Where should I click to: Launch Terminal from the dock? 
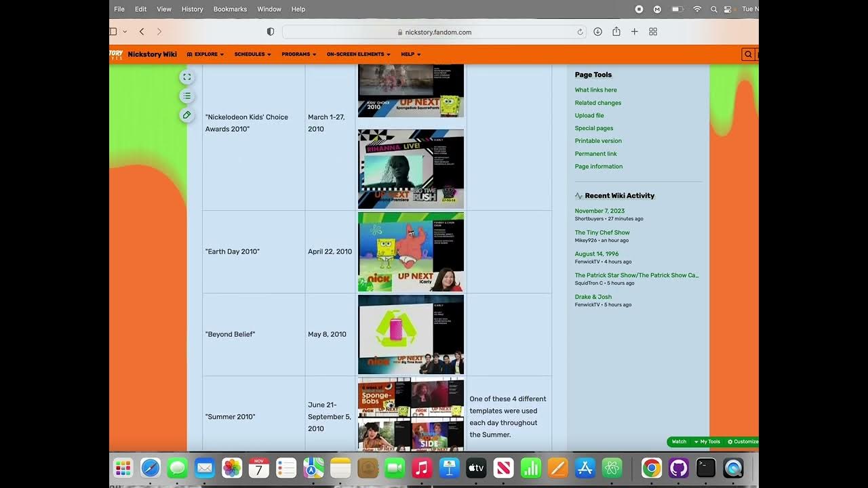(x=706, y=468)
